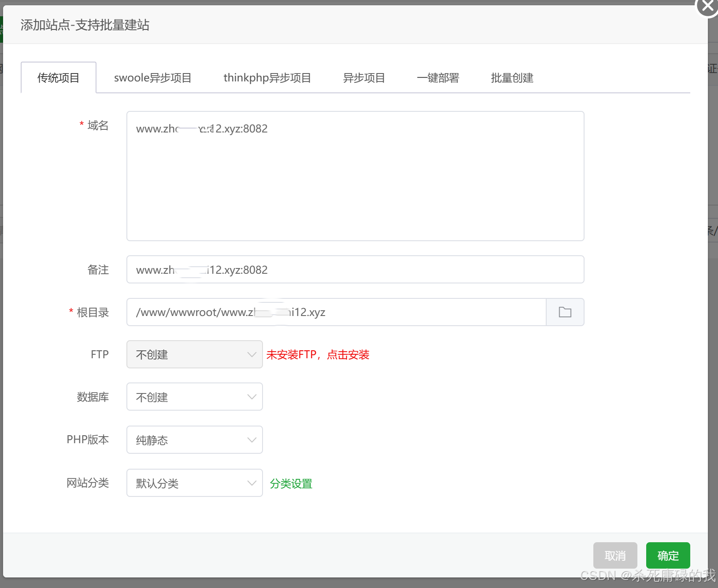This screenshot has height=588, width=718.
Task: Expand the FTP dropdown
Action: point(194,354)
